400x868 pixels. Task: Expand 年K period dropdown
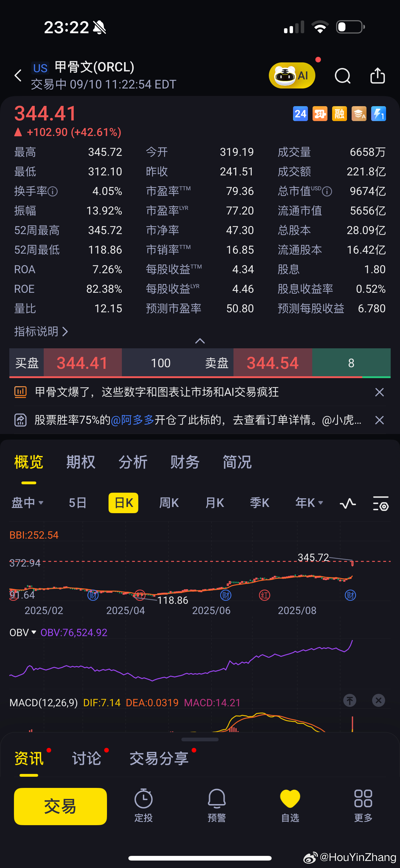(309, 503)
